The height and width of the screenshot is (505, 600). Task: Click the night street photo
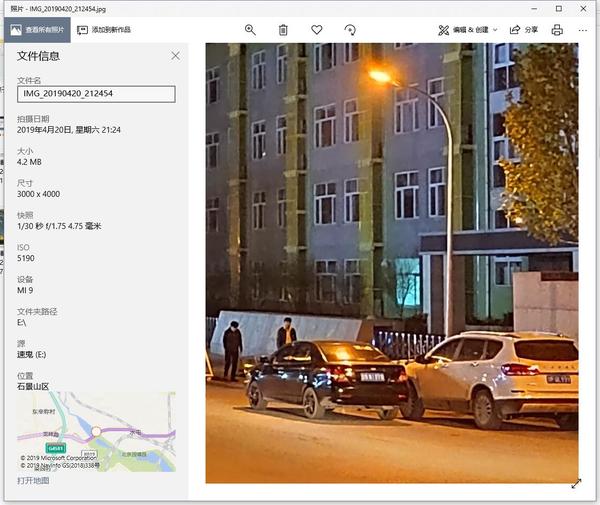pos(392,263)
